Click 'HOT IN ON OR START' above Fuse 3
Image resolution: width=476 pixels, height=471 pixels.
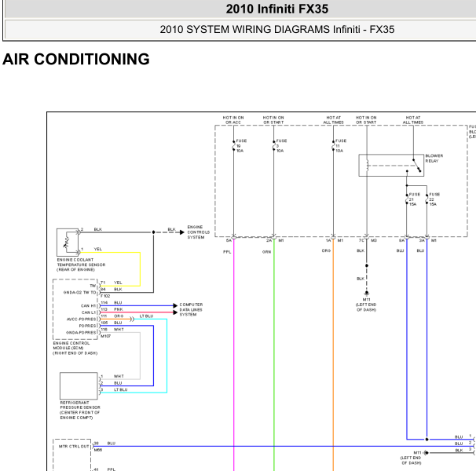(273, 120)
